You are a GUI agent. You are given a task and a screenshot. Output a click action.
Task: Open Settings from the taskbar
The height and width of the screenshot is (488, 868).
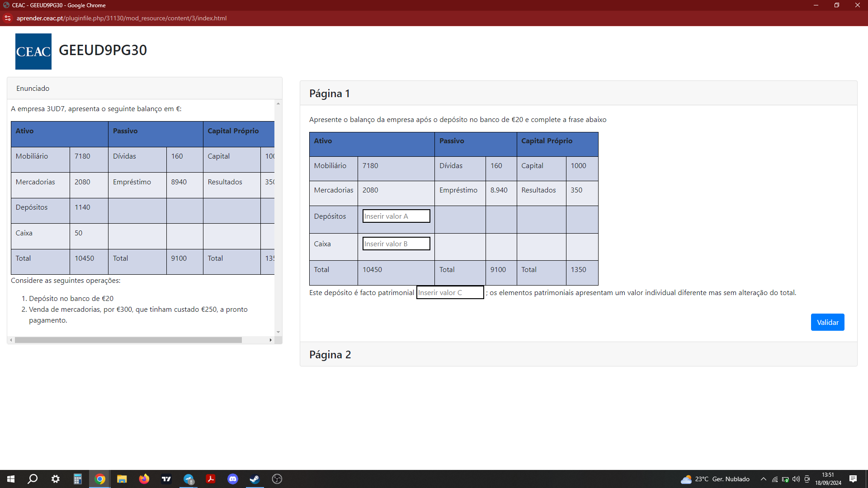[x=55, y=479]
